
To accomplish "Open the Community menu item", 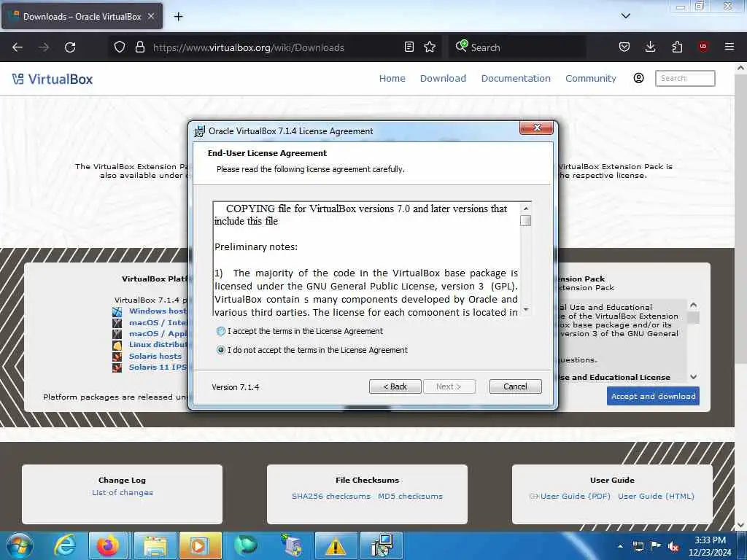I will pos(591,79).
